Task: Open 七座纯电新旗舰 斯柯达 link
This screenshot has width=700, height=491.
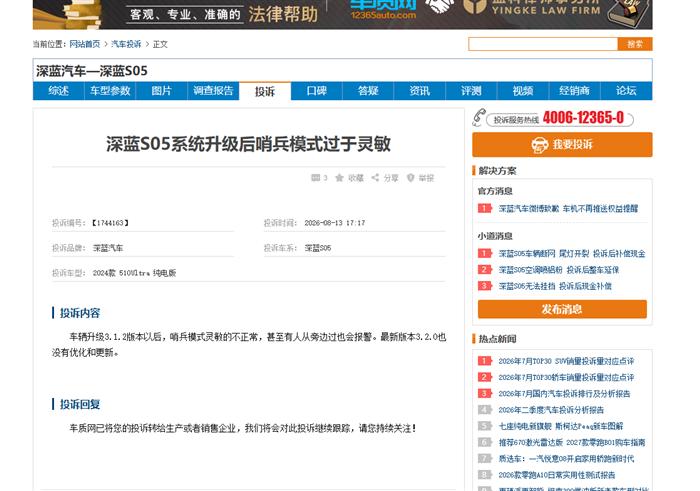Action: pyautogui.click(x=561, y=426)
